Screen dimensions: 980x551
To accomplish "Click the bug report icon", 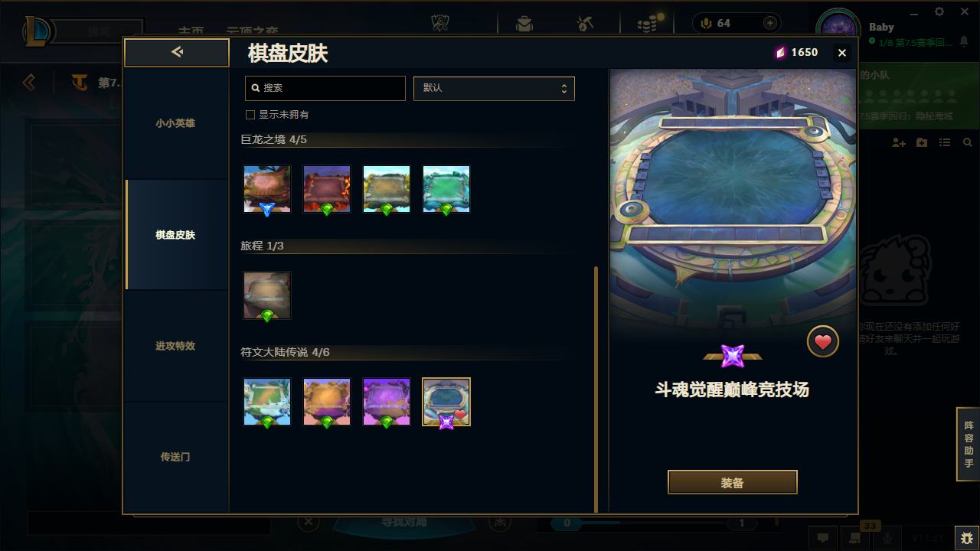I will [x=967, y=538].
